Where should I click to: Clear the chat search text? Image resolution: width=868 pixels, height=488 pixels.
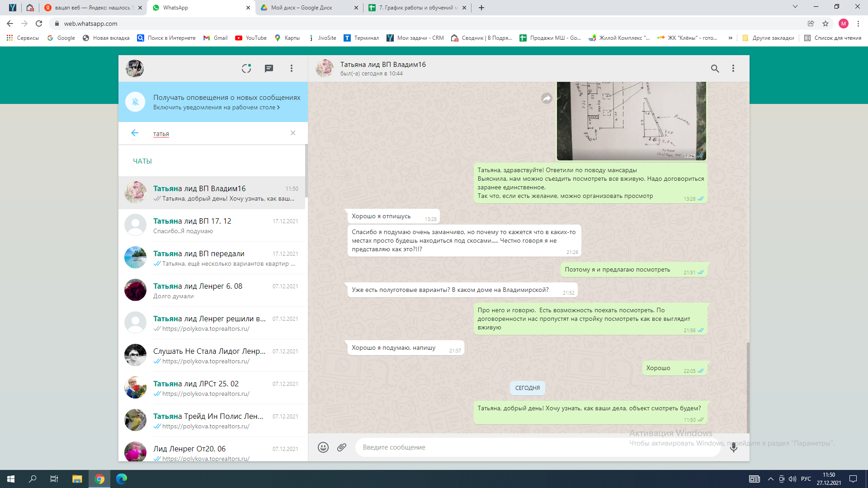coord(293,133)
